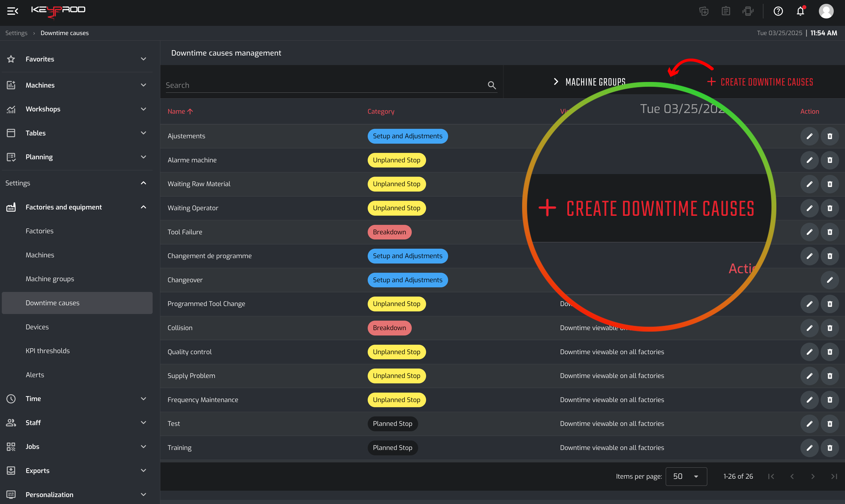Expand the Exports section
Image resolution: width=845 pixels, height=504 pixels.
coord(77,471)
